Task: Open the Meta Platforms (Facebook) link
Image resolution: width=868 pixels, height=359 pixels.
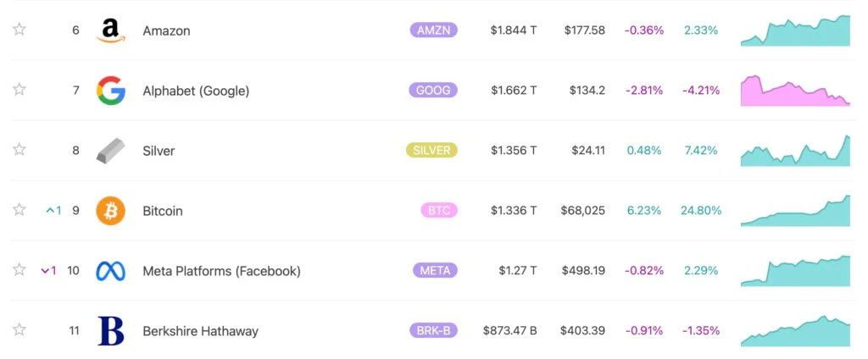Action: (x=221, y=271)
